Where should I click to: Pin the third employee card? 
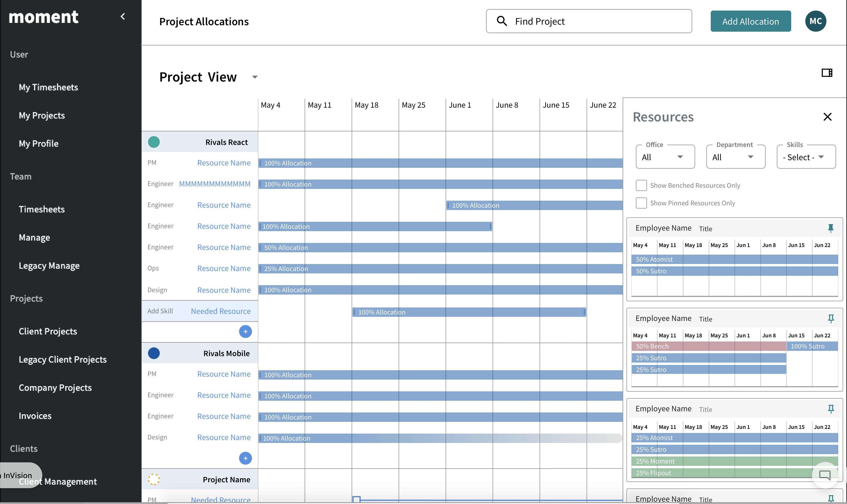tap(831, 409)
